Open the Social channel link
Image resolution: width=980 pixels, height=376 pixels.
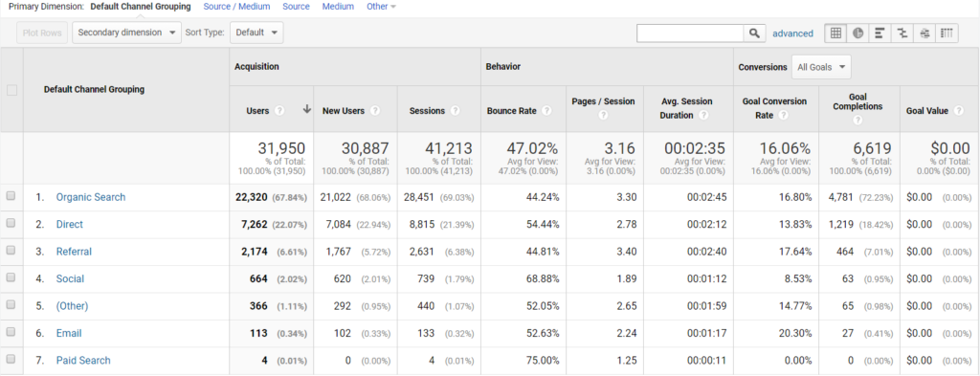pyautogui.click(x=70, y=278)
